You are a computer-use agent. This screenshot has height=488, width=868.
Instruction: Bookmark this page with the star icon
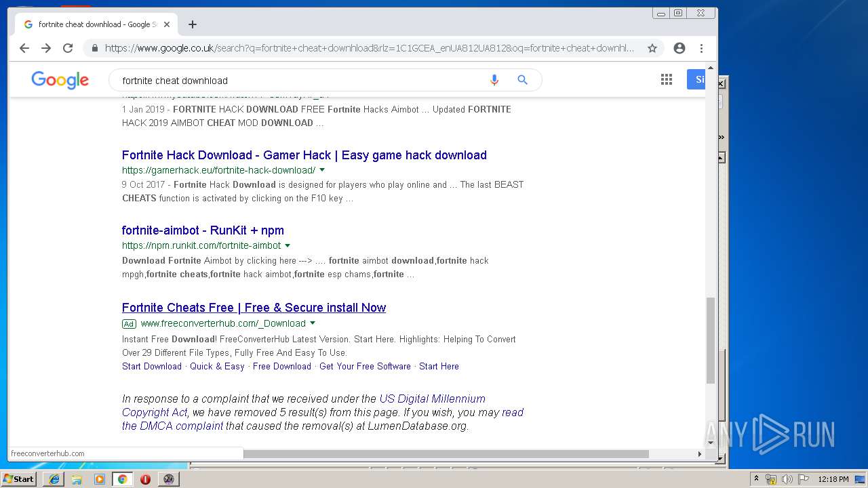652,48
